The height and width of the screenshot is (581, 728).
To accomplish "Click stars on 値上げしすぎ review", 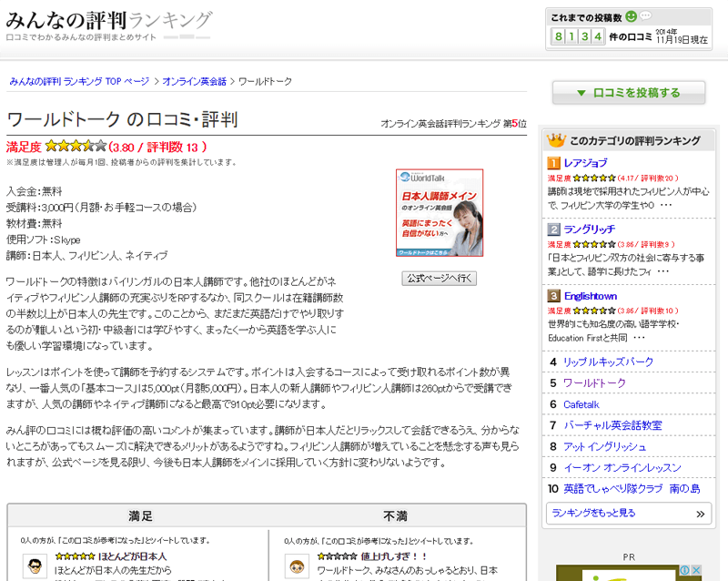I will click(x=338, y=556).
